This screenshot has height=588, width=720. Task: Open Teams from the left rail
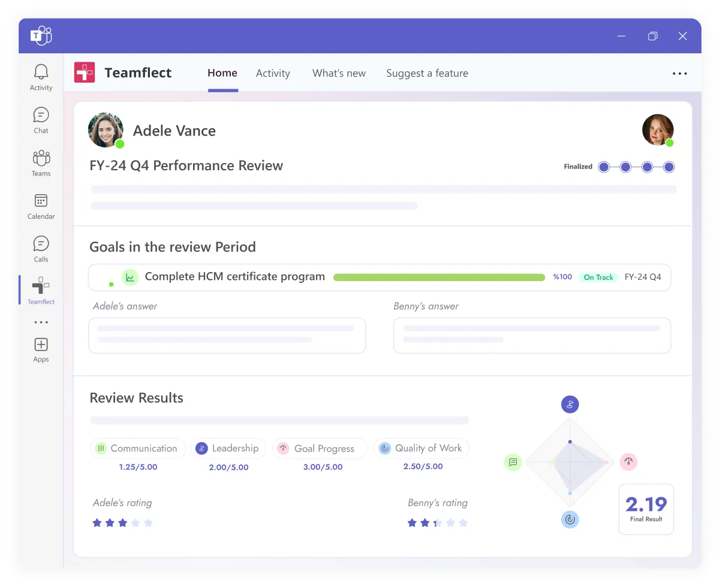[41, 163]
